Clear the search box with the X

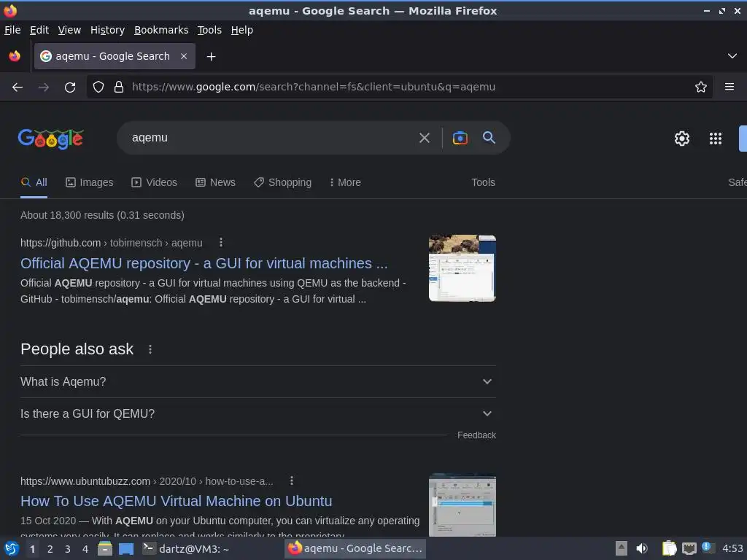point(424,138)
